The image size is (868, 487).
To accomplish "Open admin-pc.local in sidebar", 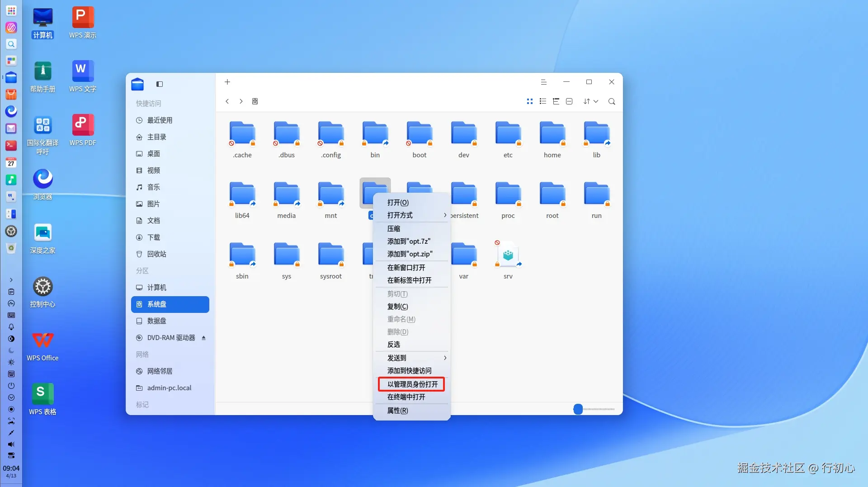I will coord(170,388).
